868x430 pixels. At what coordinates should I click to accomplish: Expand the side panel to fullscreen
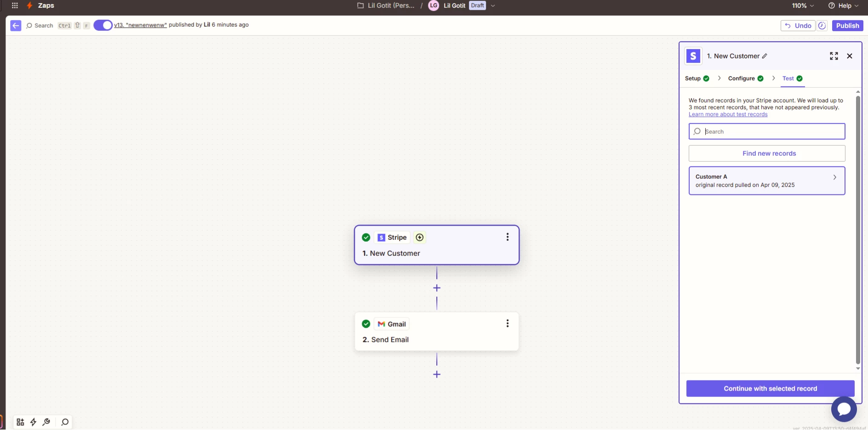pos(834,56)
